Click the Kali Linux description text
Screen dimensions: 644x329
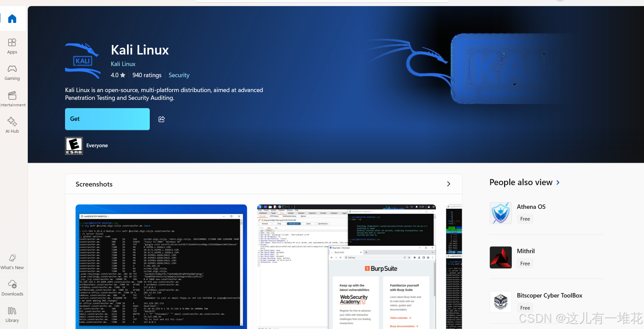[164, 94]
